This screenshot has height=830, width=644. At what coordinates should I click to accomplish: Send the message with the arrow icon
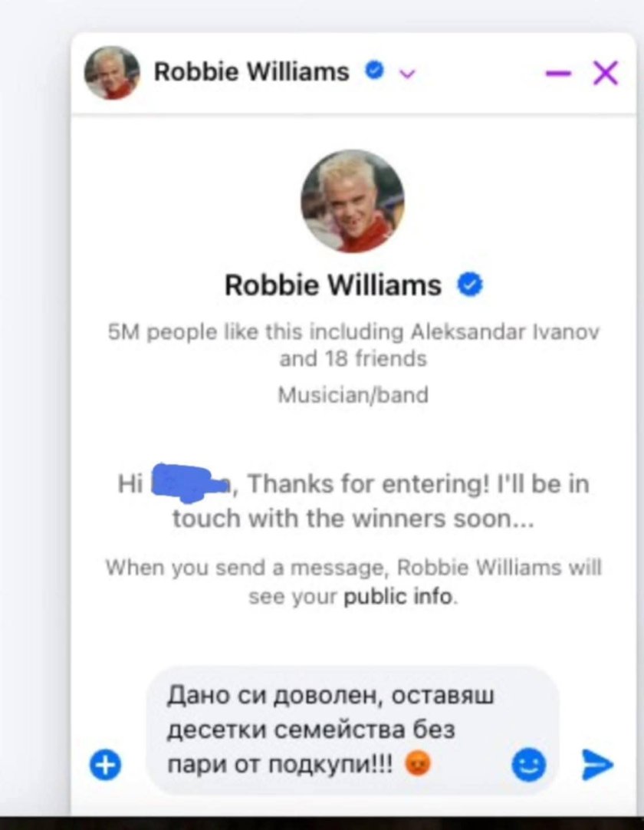[597, 764]
